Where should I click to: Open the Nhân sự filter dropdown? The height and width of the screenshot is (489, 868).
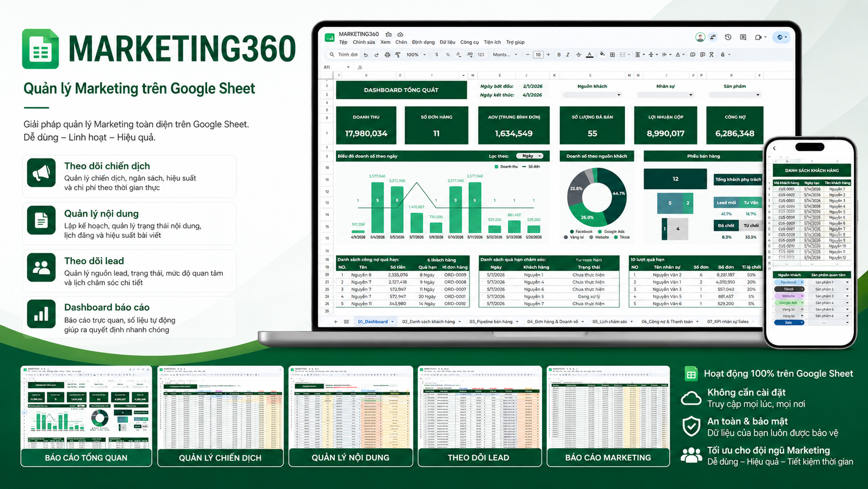666,95
